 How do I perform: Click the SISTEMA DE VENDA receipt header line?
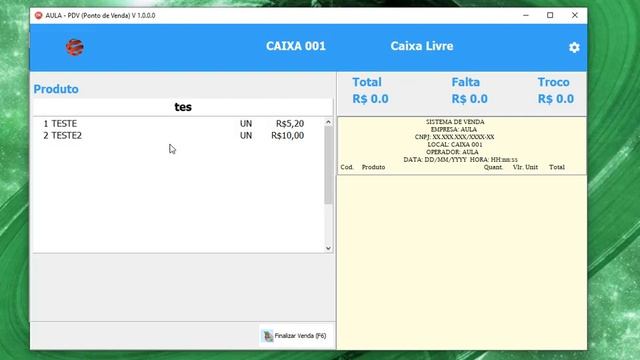coord(455,122)
